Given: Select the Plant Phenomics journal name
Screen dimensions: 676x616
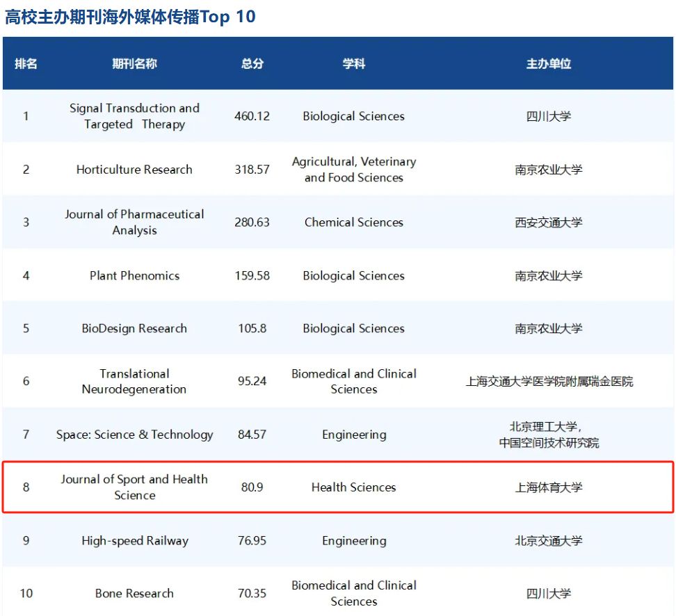Looking at the screenshot, I should pyautogui.click(x=134, y=275).
